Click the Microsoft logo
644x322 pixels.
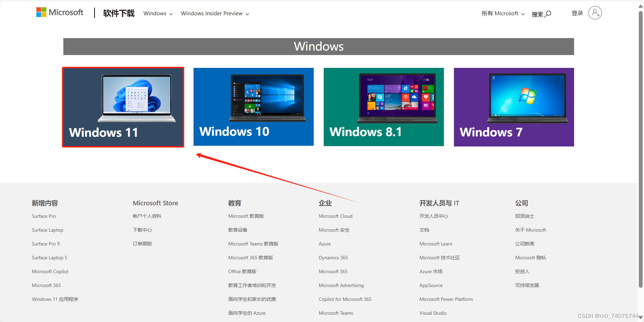click(x=60, y=12)
